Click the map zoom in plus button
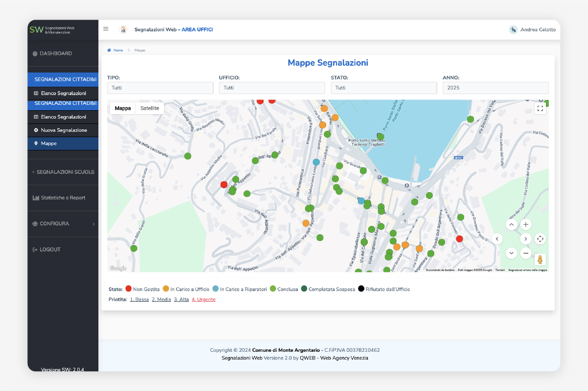This screenshot has height=391, width=588. pyautogui.click(x=526, y=225)
